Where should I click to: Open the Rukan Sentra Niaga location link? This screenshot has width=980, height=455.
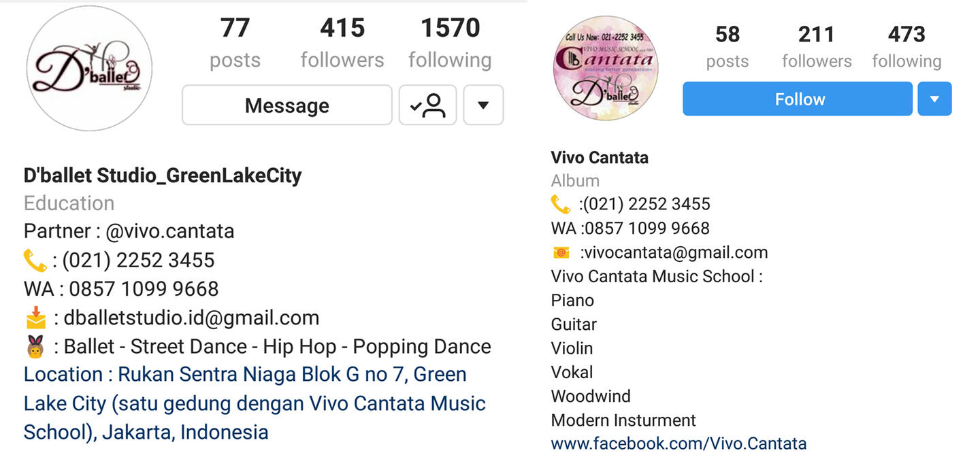(x=255, y=403)
